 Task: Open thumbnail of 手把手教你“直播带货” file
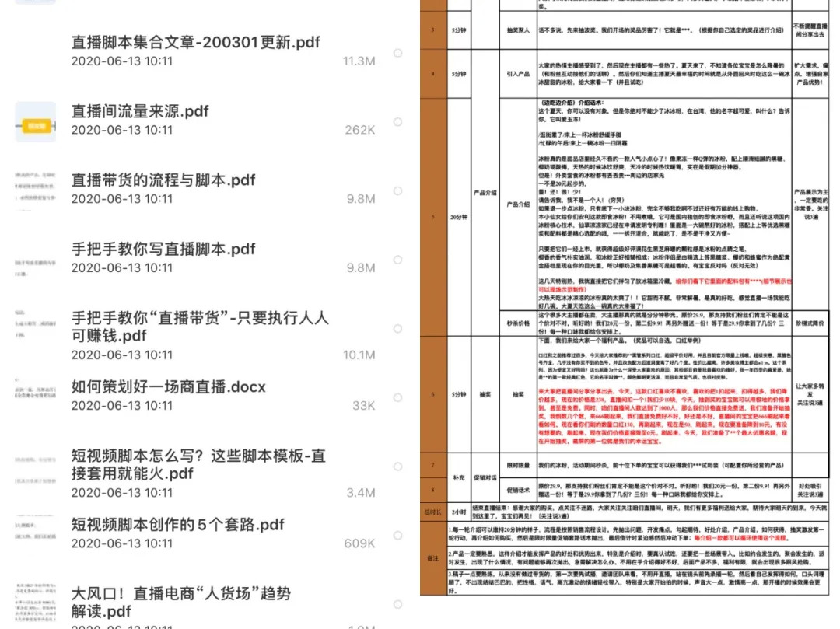pos(35,329)
